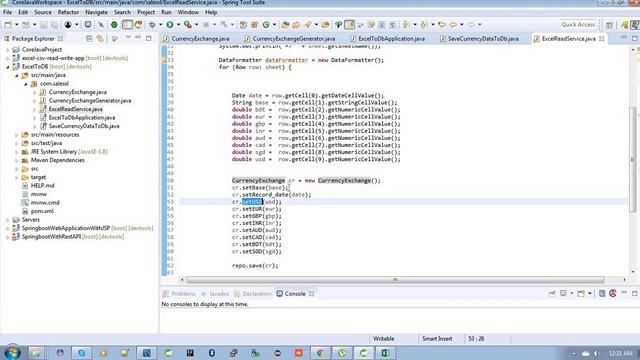Viewport: 640px width, 360px height.
Task: Select ExcelReadService.java in Package Explorer
Action: (x=76, y=109)
